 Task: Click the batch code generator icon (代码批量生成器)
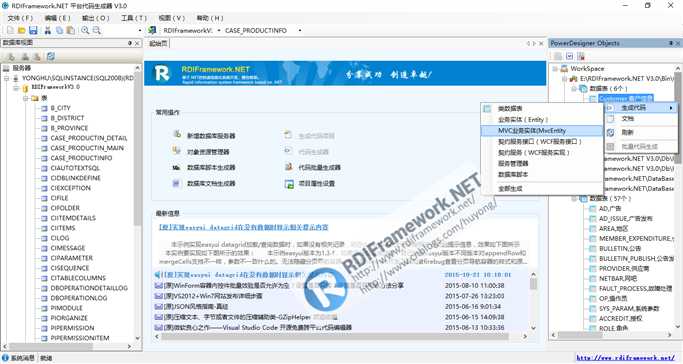pos(288,167)
